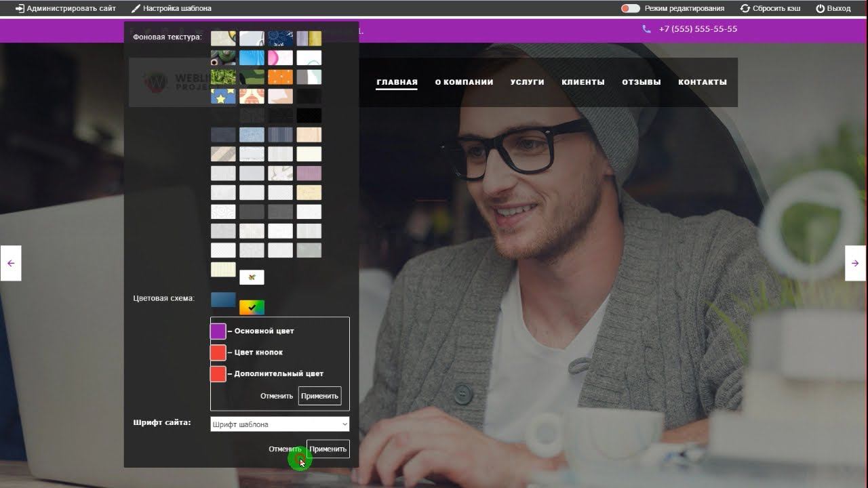Screen dimensions: 868x488
Task: Select the light purple striped texture
Action: point(309,173)
